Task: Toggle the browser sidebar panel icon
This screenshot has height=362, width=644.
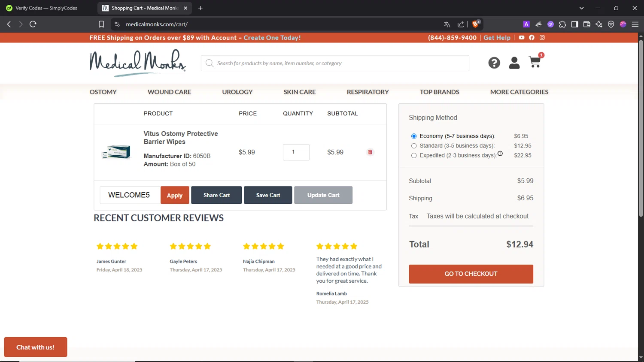Action: pyautogui.click(x=574, y=24)
